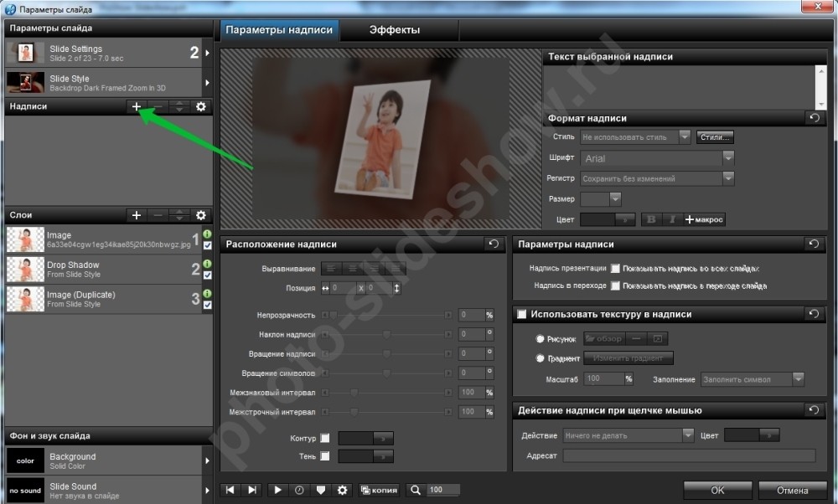Screen dimensions: 838x504
Task: Toggle bold caption formatting
Action: coord(651,219)
